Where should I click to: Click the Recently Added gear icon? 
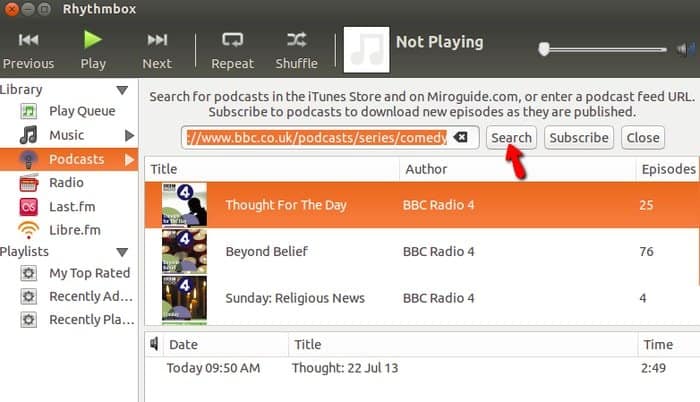[x=29, y=296]
